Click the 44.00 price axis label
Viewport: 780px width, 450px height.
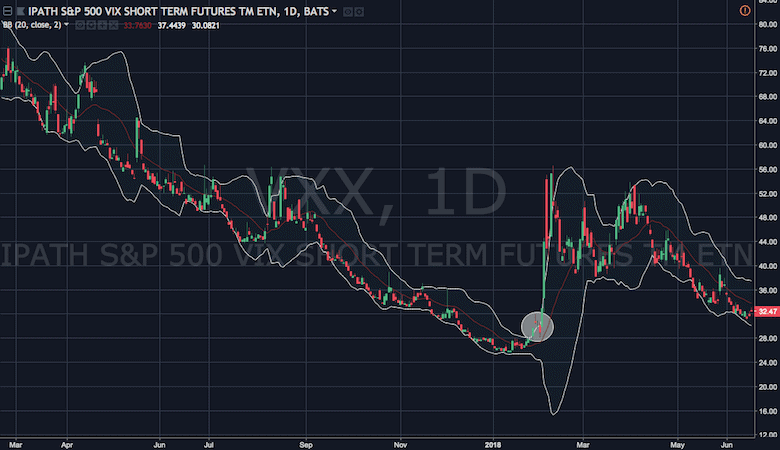point(768,242)
